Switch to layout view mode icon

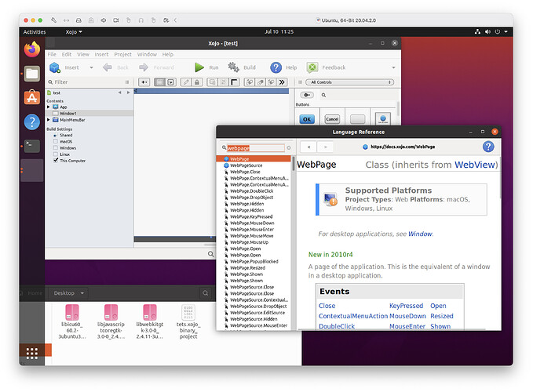coord(159,82)
